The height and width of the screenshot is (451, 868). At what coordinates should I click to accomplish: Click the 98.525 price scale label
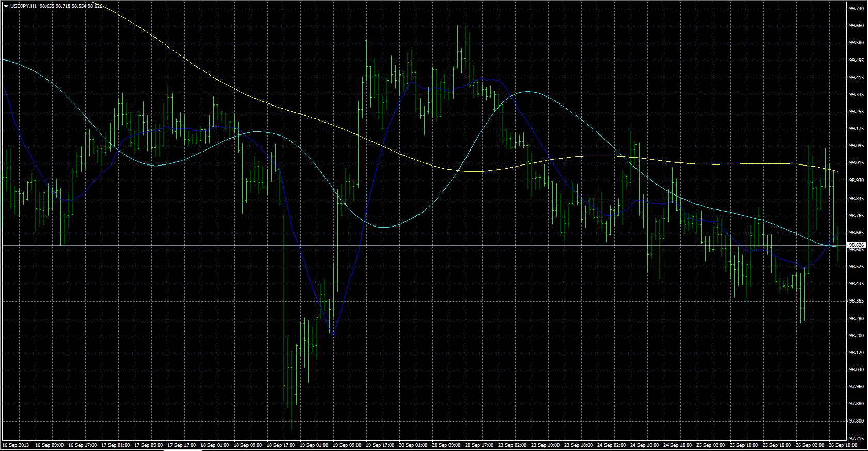(856, 267)
